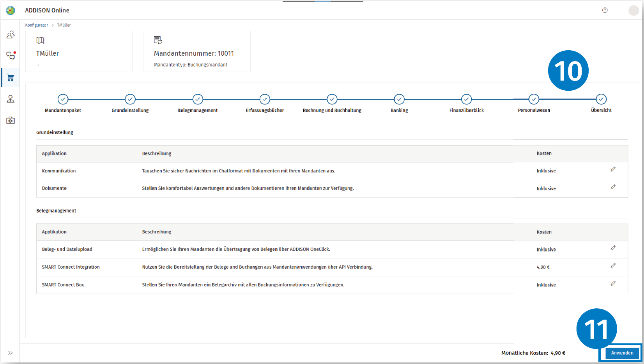Click Inklusive cost in Kommunikation row

coord(546,171)
